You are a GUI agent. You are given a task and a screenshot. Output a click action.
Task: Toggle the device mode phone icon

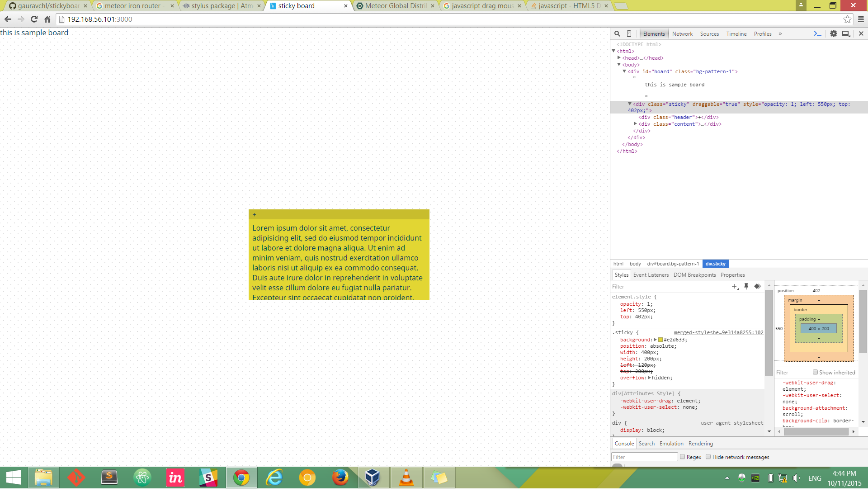(x=629, y=34)
